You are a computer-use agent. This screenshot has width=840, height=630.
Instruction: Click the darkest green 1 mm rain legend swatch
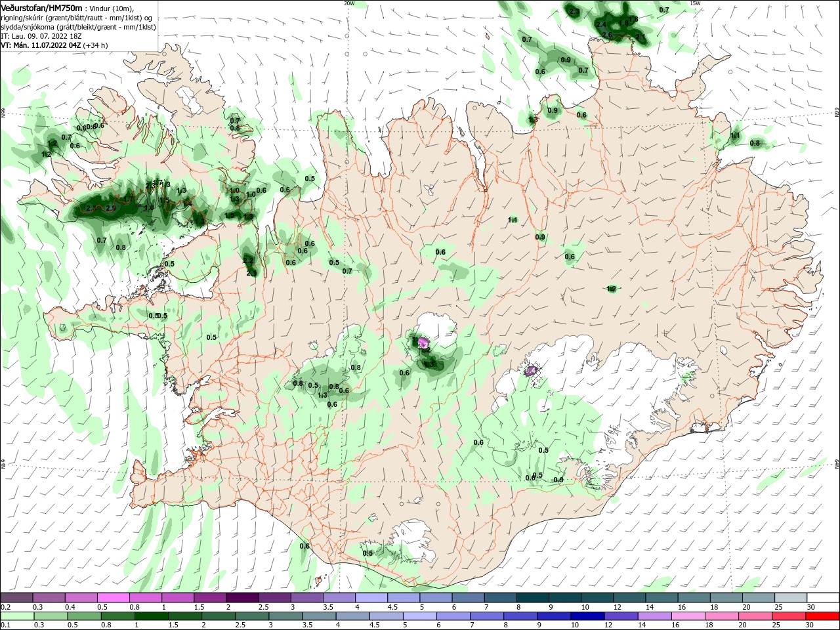(152, 616)
